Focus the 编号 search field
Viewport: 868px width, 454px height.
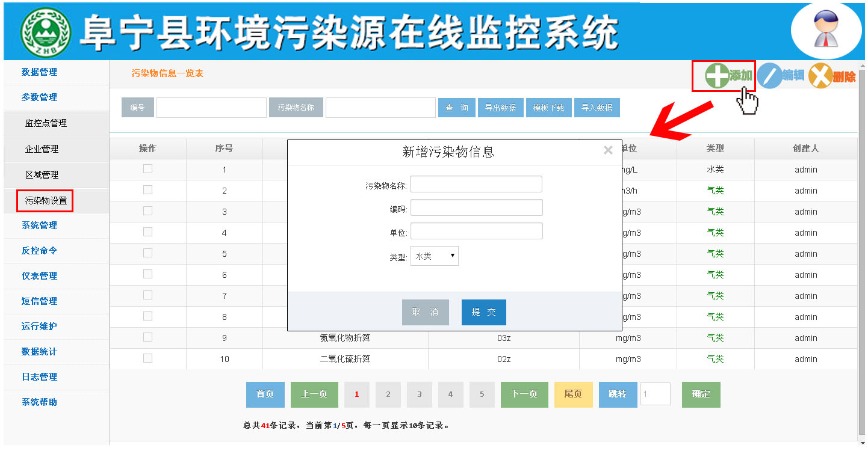tap(211, 108)
